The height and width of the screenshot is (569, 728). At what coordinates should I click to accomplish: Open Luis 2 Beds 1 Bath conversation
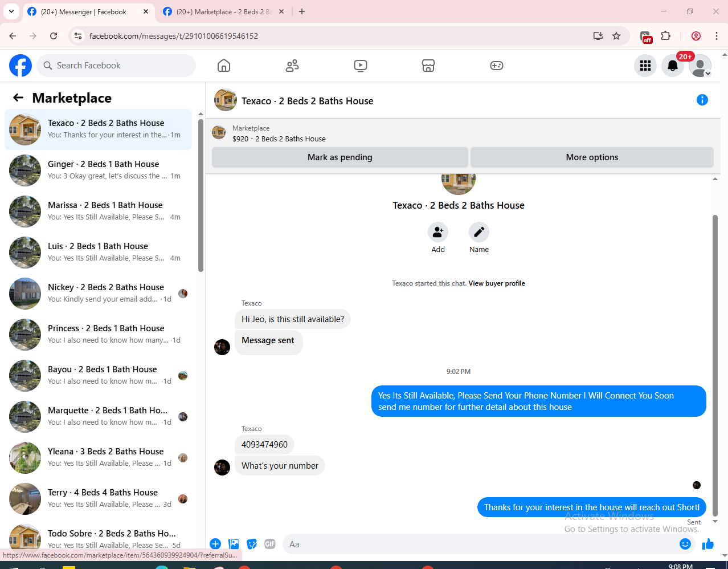[x=98, y=253]
